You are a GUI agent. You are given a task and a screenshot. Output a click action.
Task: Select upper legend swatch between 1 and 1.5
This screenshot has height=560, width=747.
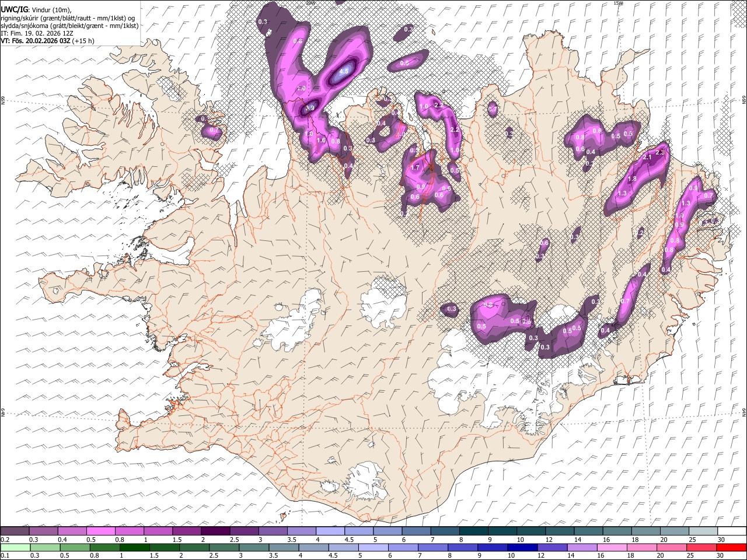[158, 531]
